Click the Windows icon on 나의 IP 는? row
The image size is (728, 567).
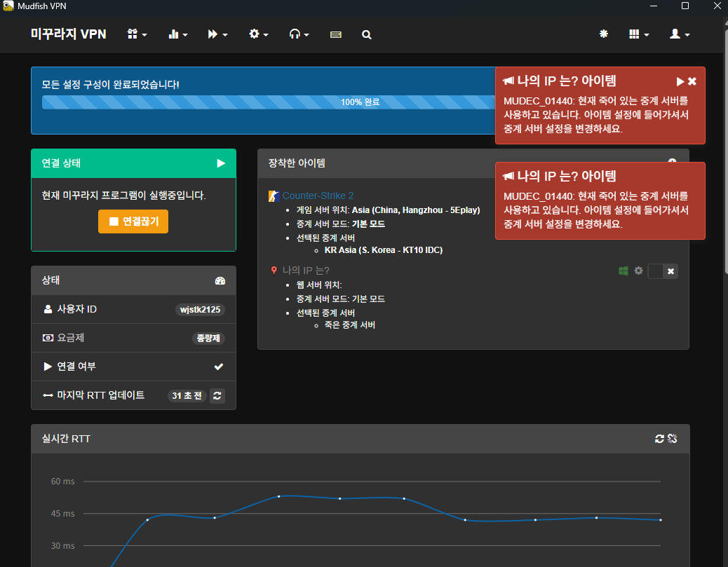(623, 271)
